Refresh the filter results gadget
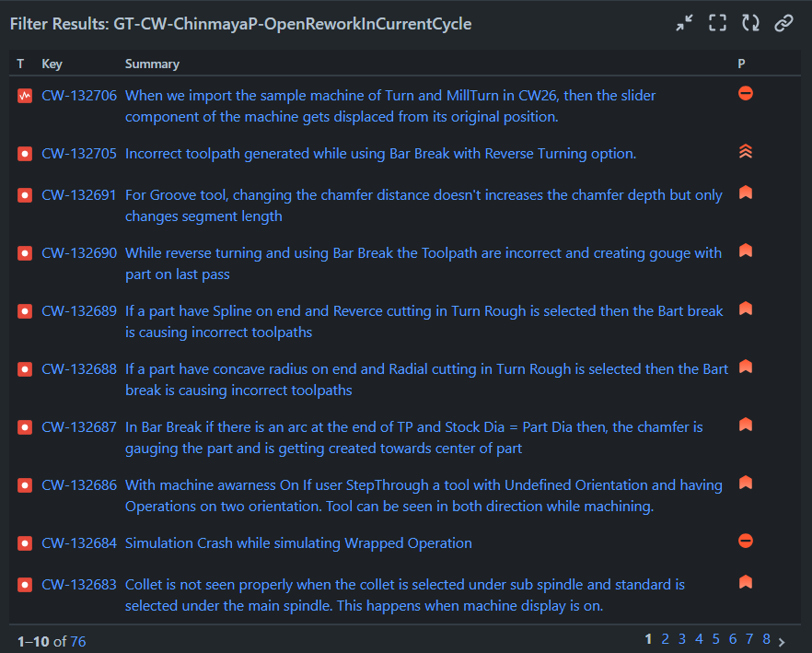Image resolution: width=812 pixels, height=653 pixels. click(x=750, y=22)
